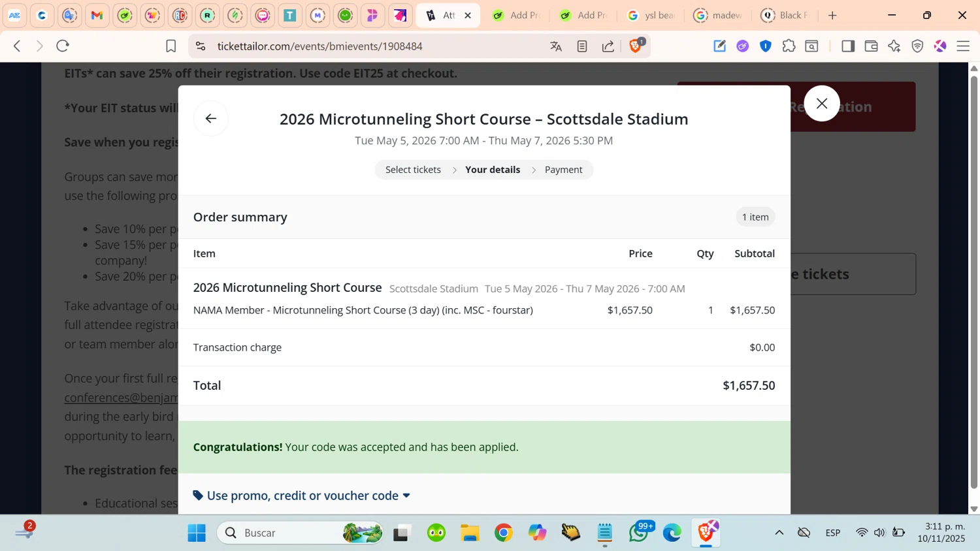Reload the current page
The width and height of the screenshot is (980, 551).
click(63, 46)
